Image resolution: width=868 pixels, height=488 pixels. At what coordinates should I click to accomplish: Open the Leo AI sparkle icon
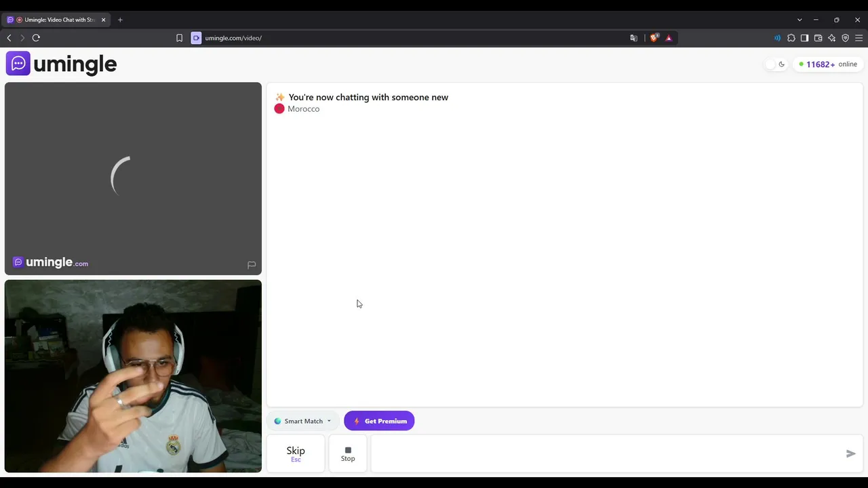831,38
